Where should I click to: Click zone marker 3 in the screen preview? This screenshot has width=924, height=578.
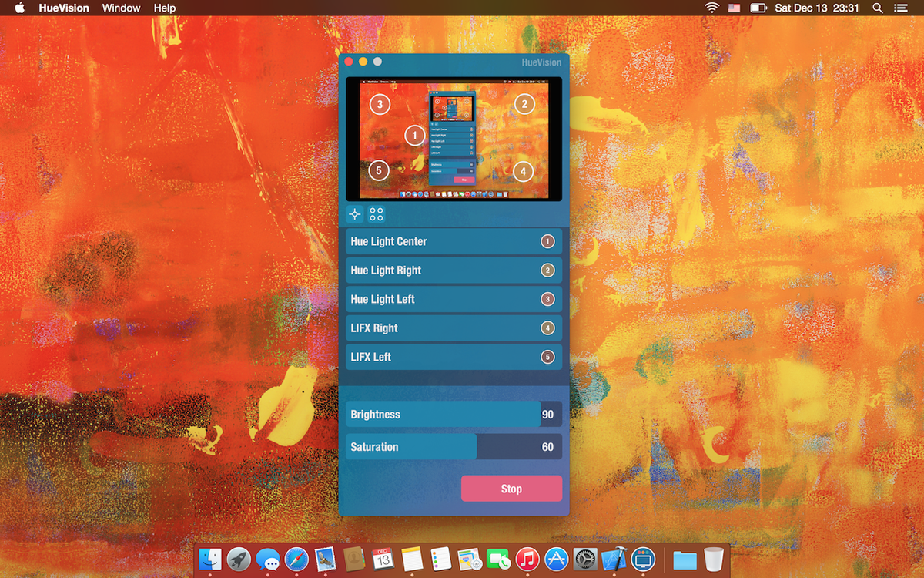(x=379, y=103)
